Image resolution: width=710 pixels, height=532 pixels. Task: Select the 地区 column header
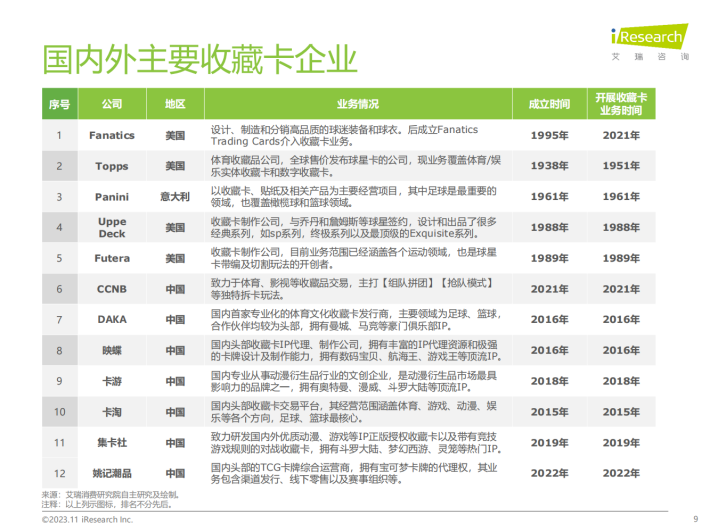[x=175, y=104]
